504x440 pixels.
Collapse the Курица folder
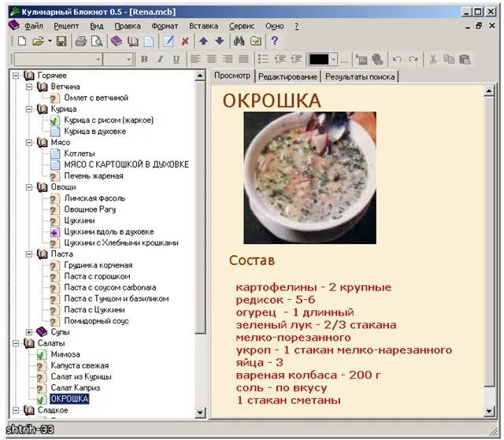coord(29,109)
